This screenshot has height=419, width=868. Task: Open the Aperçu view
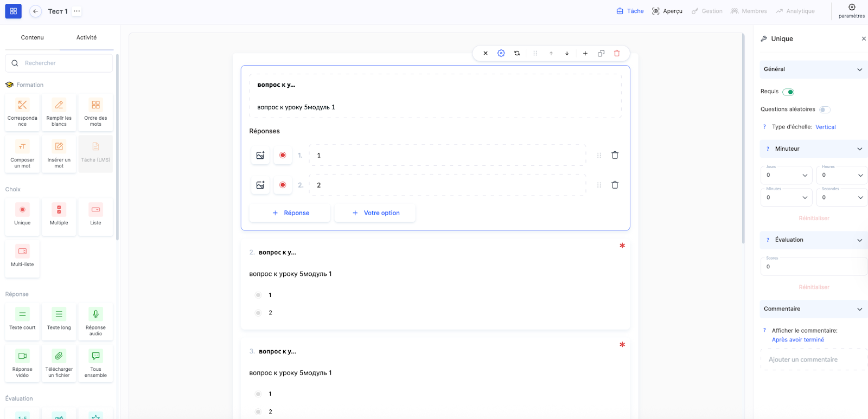point(667,11)
